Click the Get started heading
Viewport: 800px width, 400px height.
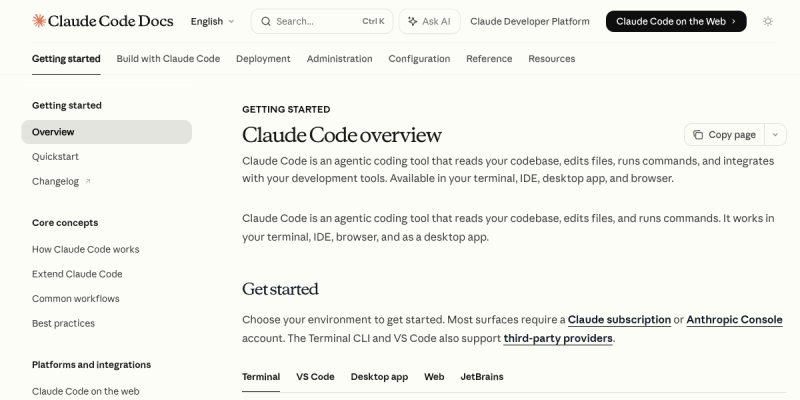[x=280, y=289]
